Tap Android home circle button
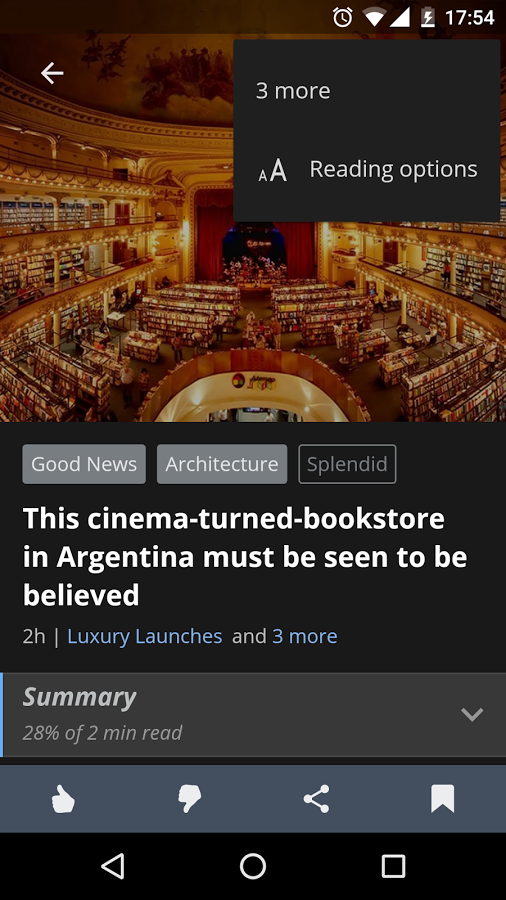Viewport: 506px width, 900px height. pos(253,866)
